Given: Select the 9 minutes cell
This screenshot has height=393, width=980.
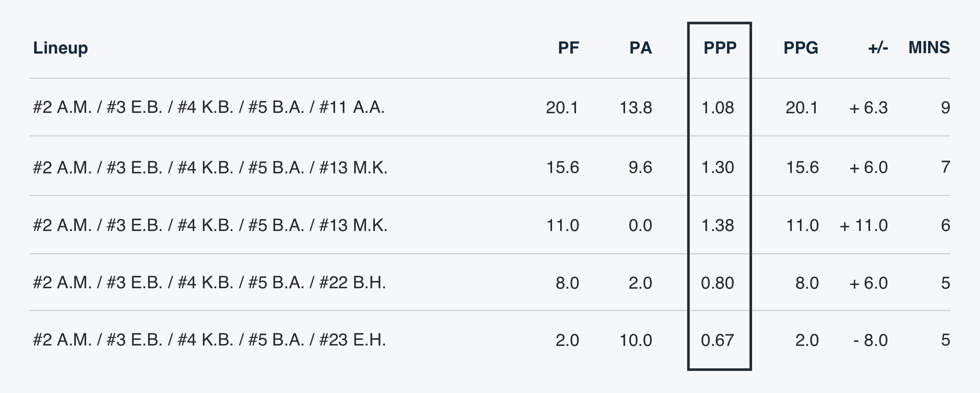Looking at the screenshot, I should 945,108.
